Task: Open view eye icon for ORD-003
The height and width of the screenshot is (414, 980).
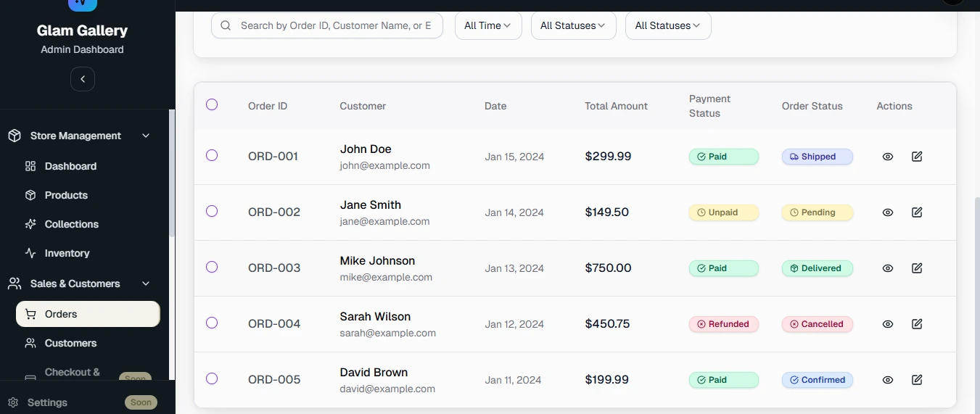Action: click(887, 268)
